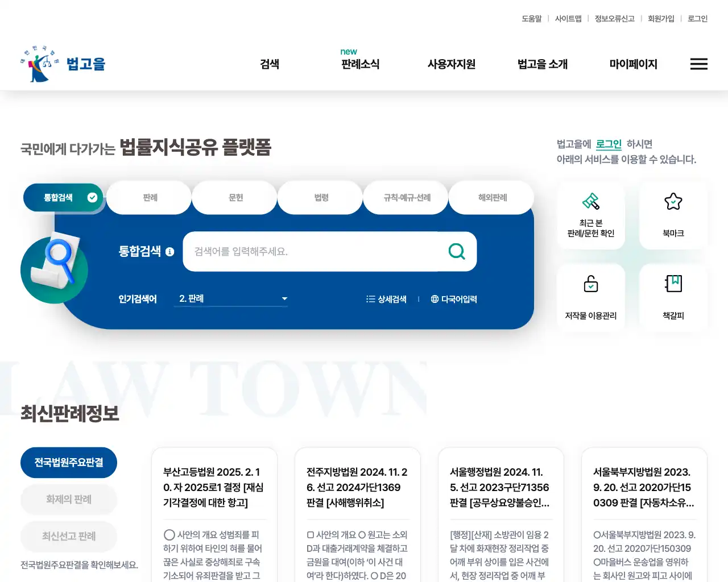Click the 책갈피 bookmark icon
Image resolution: width=728 pixels, height=582 pixels.
pyautogui.click(x=673, y=283)
